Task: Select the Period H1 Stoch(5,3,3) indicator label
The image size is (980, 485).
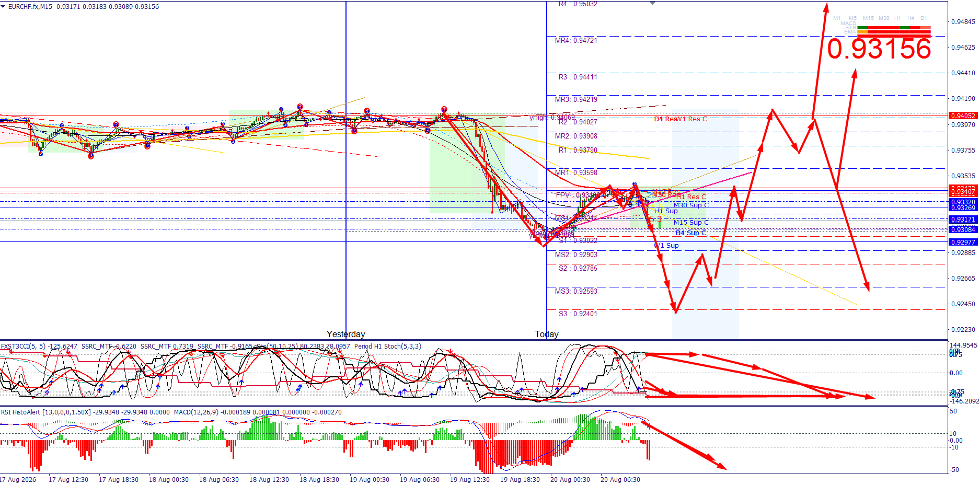Action: pyautogui.click(x=388, y=346)
